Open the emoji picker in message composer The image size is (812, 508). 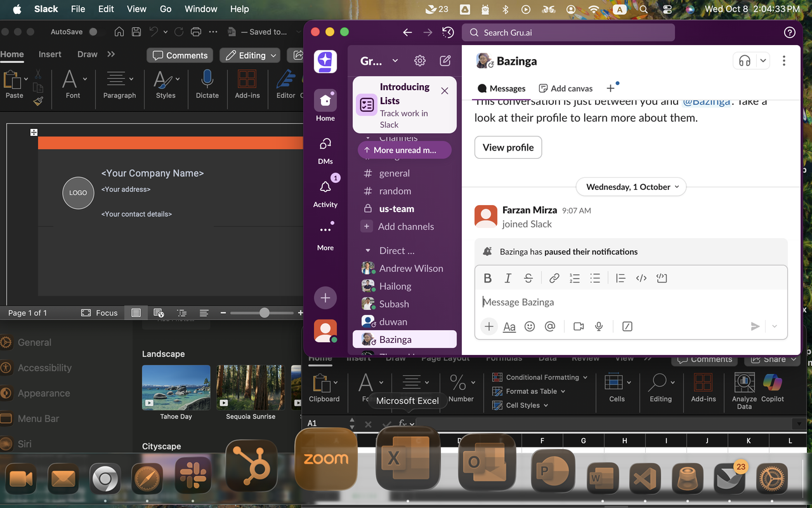(x=530, y=326)
